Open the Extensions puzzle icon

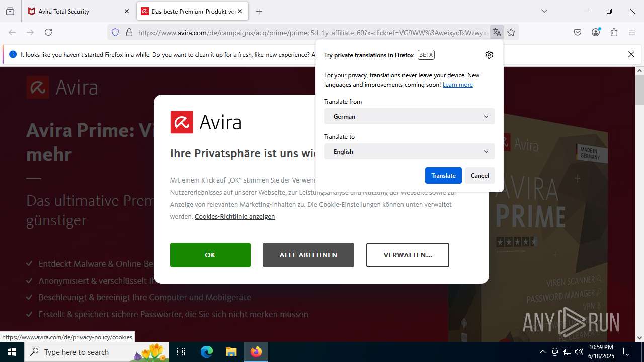[614, 32]
